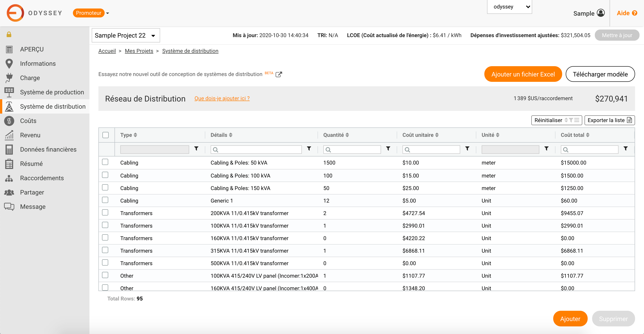The image size is (644, 334).
Task: Click the Exporter la liste button
Action: (609, 120)
